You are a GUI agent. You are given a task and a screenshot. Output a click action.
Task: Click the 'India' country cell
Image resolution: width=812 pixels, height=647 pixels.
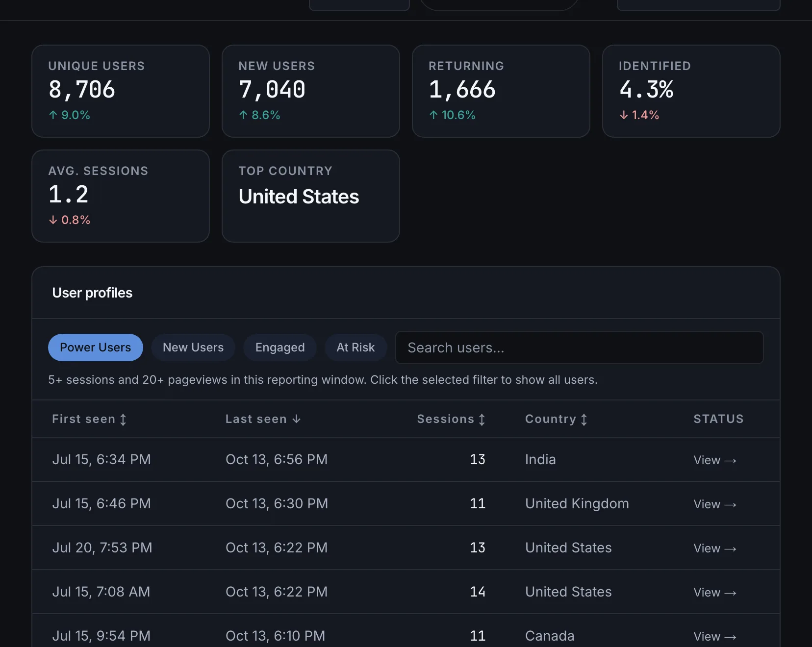(x=540, y=459)
